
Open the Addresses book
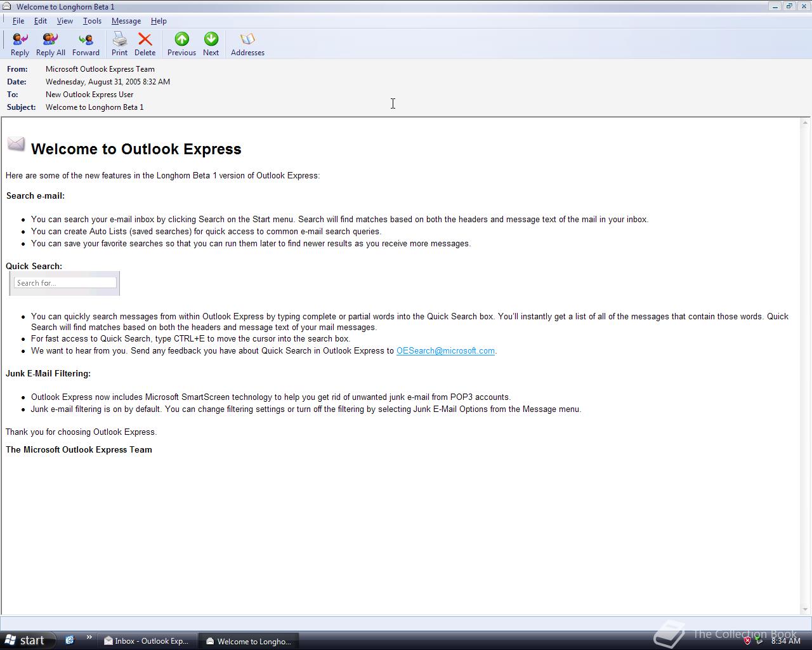(x=247, y=44)
